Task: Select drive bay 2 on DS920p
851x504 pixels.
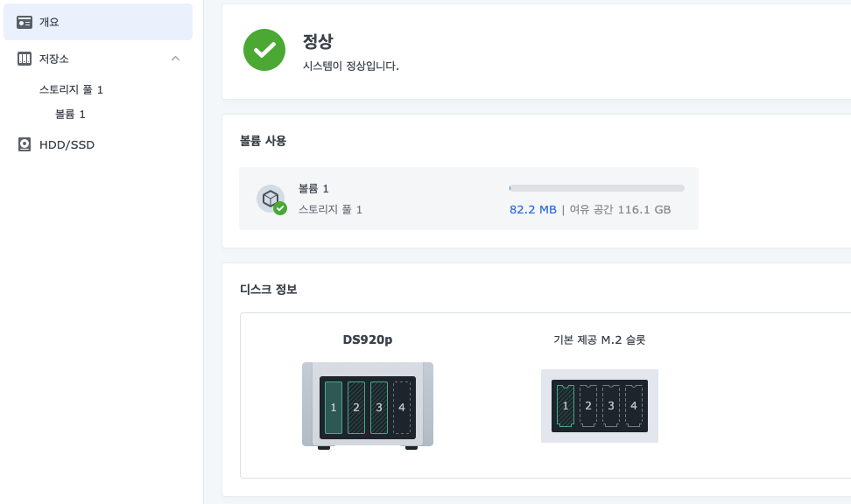Action: (x=356, y=408)
